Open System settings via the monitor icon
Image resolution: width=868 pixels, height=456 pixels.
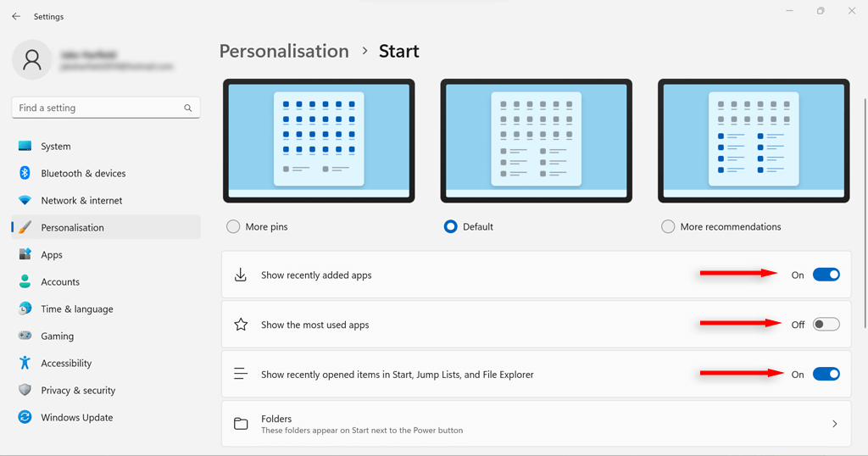tap(25, 146)
